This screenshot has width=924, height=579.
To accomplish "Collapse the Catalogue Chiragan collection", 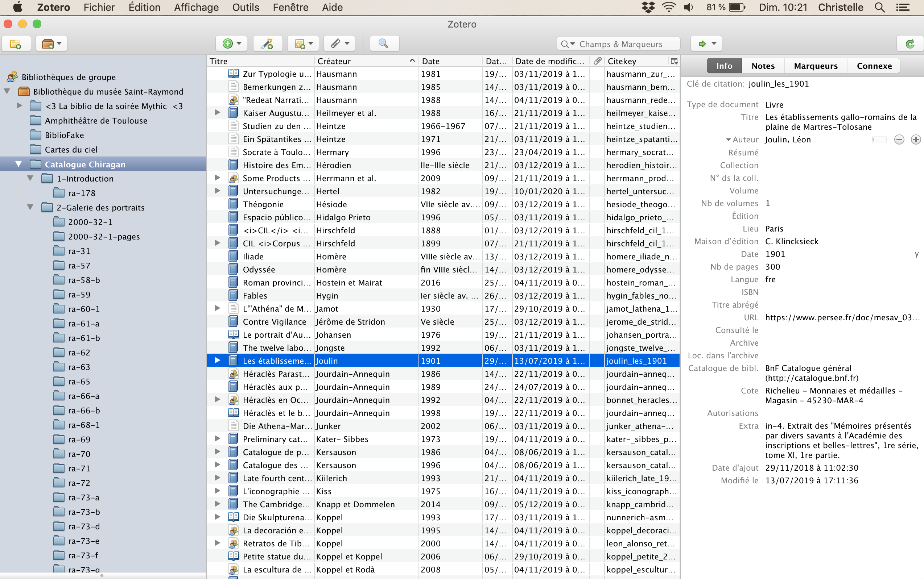I will [x=18, y=164].
